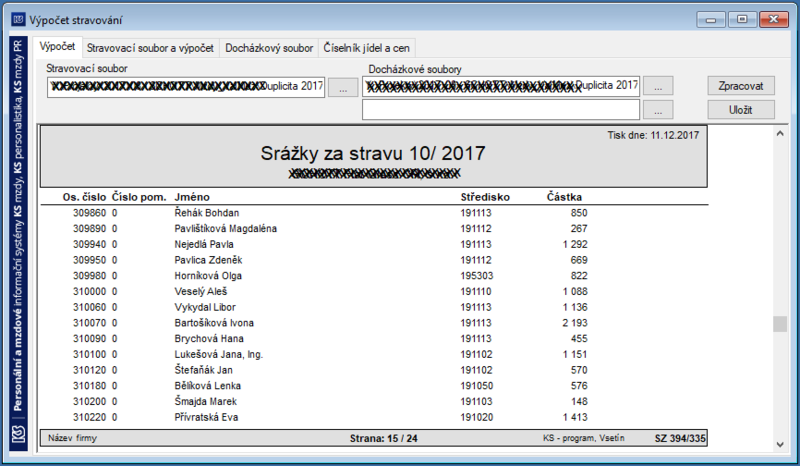
Task: Select the name Lukešová Jana, Ing.
Action: [x=218, y=354]
